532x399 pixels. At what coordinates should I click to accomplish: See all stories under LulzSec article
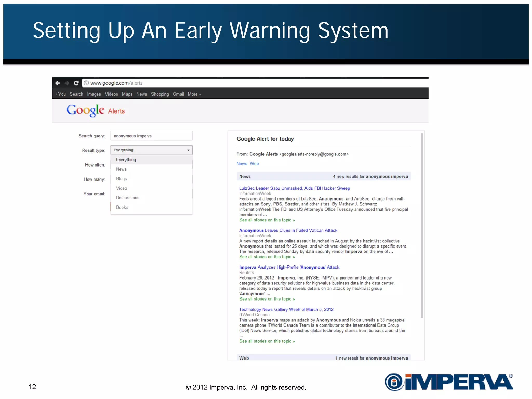click(267, 220)
